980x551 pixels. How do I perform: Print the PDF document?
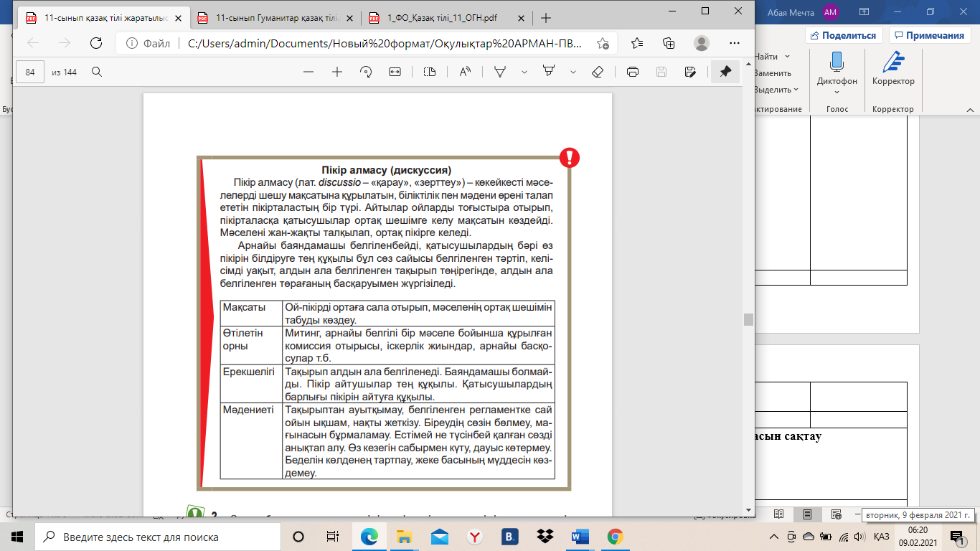[x=633, y=72]
